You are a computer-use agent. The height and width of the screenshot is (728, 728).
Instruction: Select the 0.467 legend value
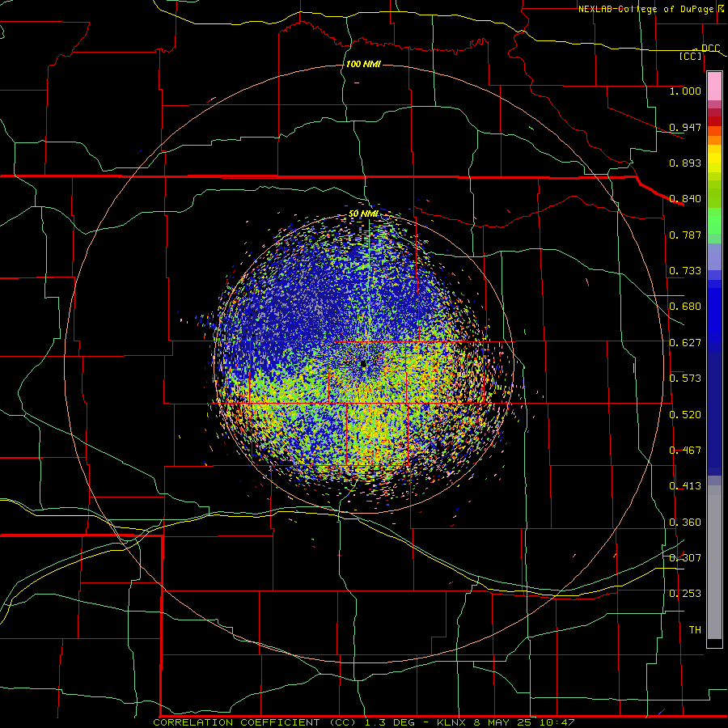point(685,451)
